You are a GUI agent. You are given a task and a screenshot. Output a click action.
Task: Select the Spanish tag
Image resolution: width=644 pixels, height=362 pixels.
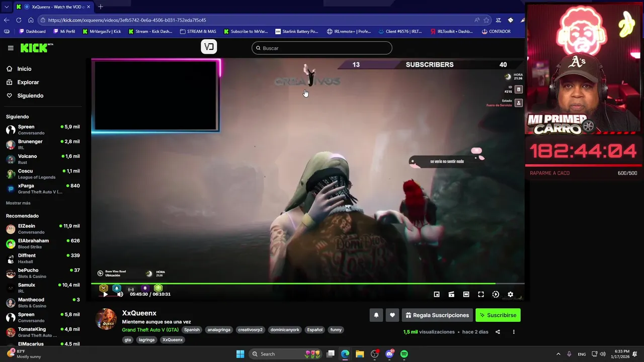[x=192, y=330]
